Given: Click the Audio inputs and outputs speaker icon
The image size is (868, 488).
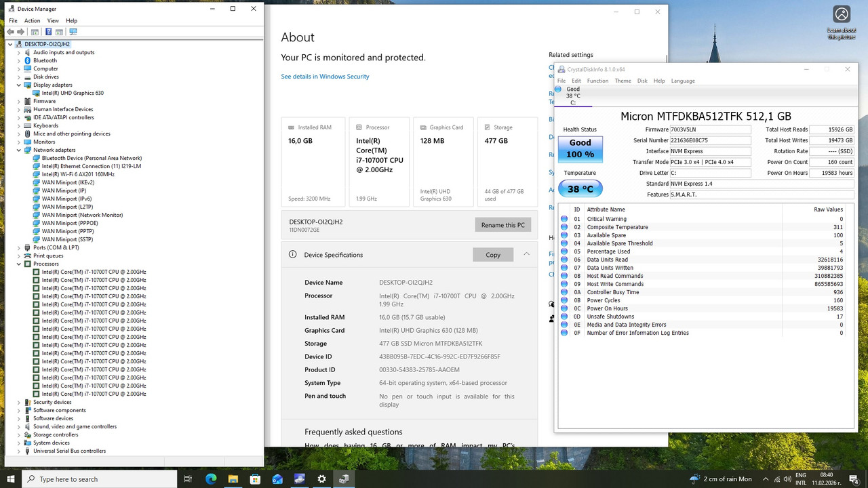Looking at the screenshot, I should pos(28,52).
